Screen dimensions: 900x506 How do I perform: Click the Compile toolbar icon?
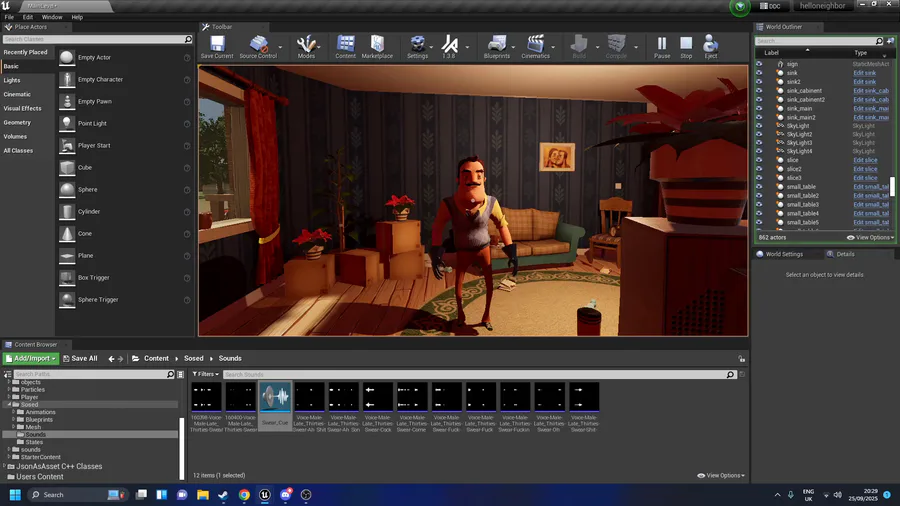click(616, 44)
